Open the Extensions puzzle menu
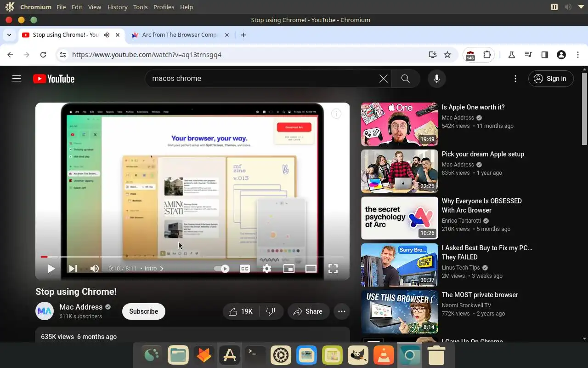The image size is (588, 368). pos(487,55)
